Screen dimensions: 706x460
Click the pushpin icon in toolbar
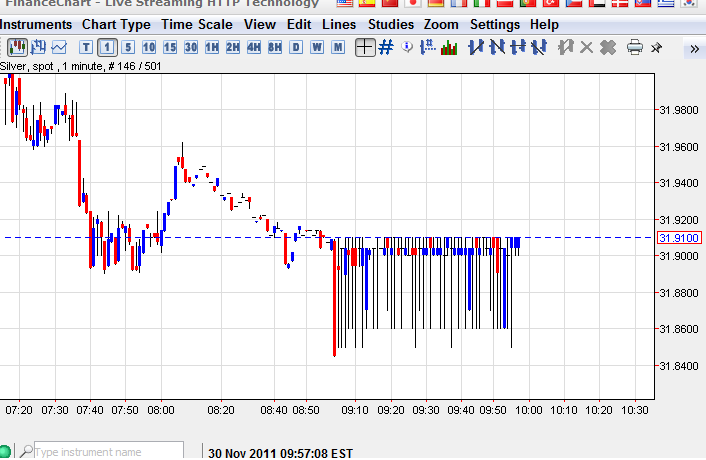tap(656, 46)
